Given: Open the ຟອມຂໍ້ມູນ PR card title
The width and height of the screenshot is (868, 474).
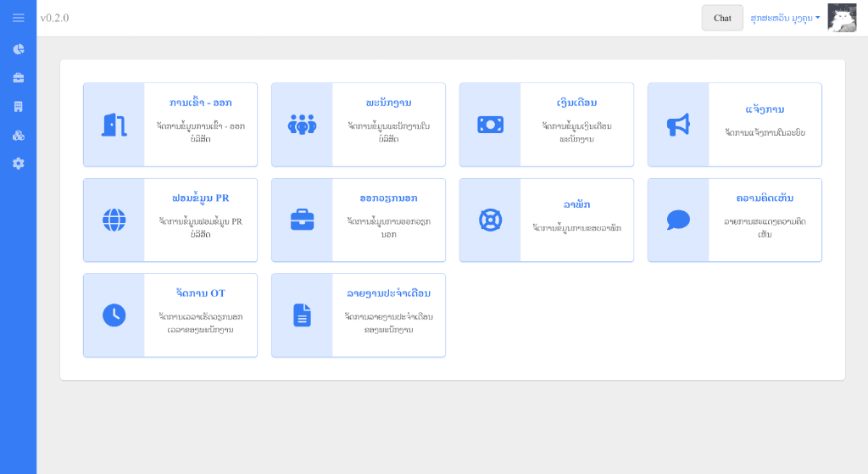Looking at the screenshot, I should tap(200, 198).
